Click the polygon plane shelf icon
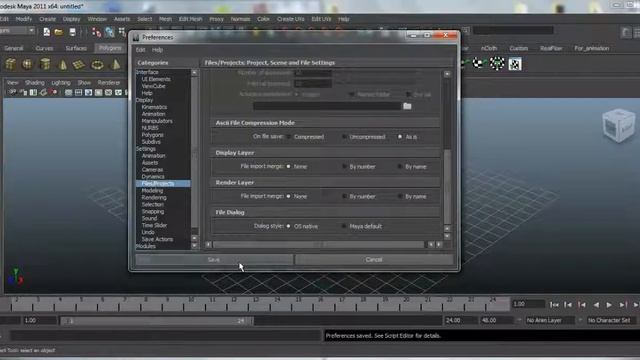Image resolution: width=640 pixels, height=360 pixels. pos(79,64)
